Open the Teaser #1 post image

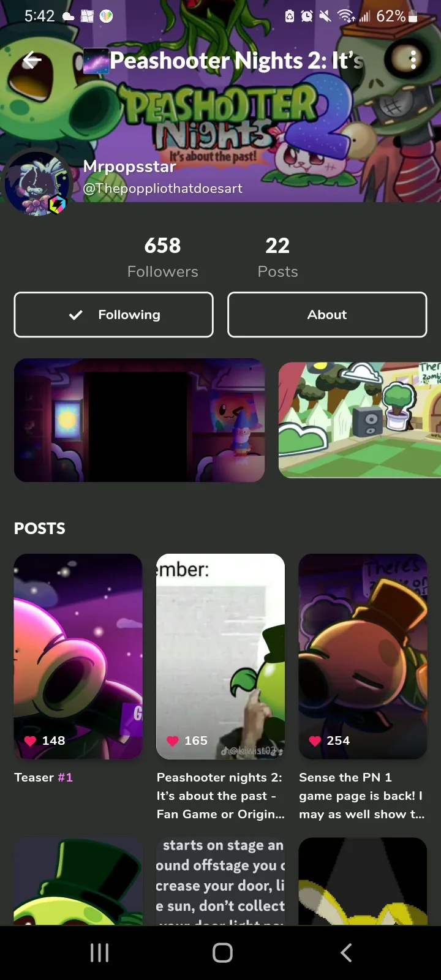78,657
